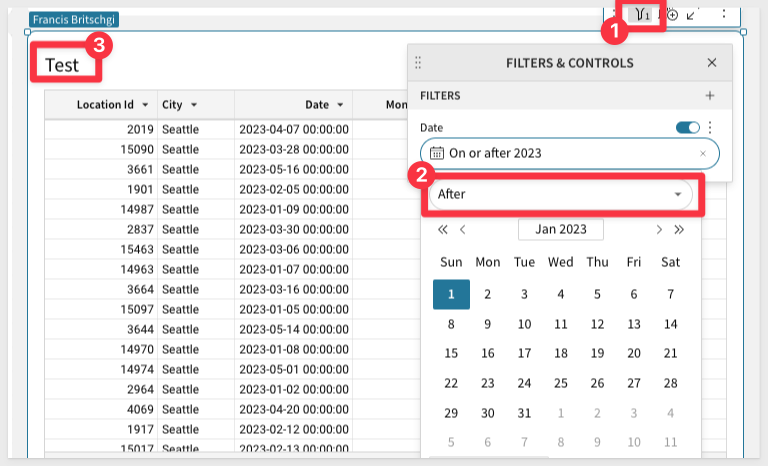Click the 'Jan 2023' month field
This screenshot has width=768, height=466.
tap(560, 229)
